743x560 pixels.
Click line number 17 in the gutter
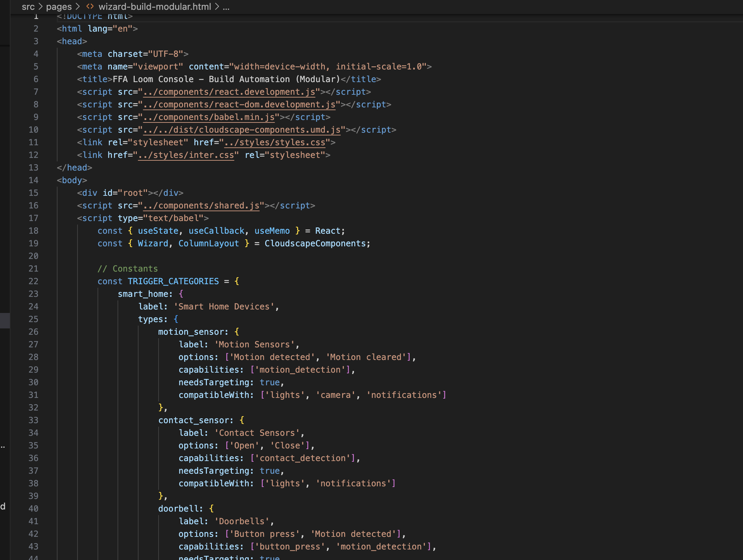(33, 218)
